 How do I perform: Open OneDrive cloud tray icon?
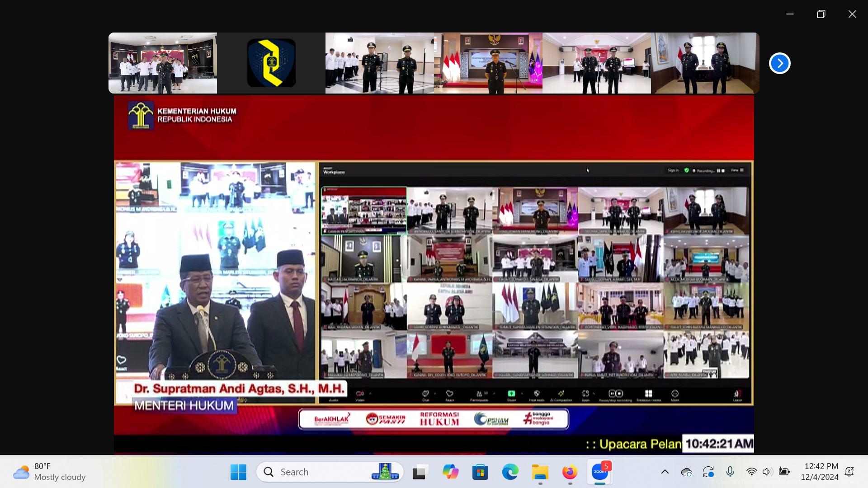click(686, 472)
